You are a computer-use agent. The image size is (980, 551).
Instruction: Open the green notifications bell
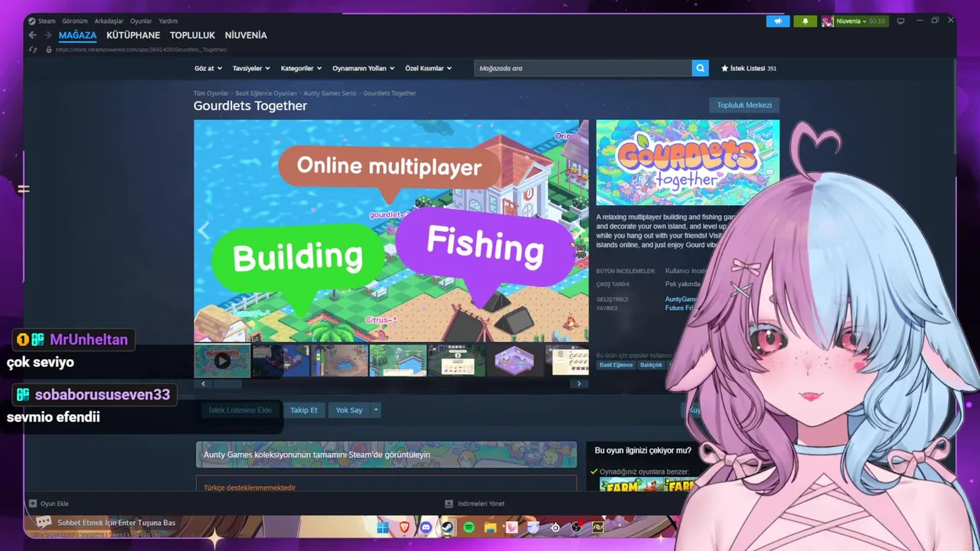pos(805,21)
